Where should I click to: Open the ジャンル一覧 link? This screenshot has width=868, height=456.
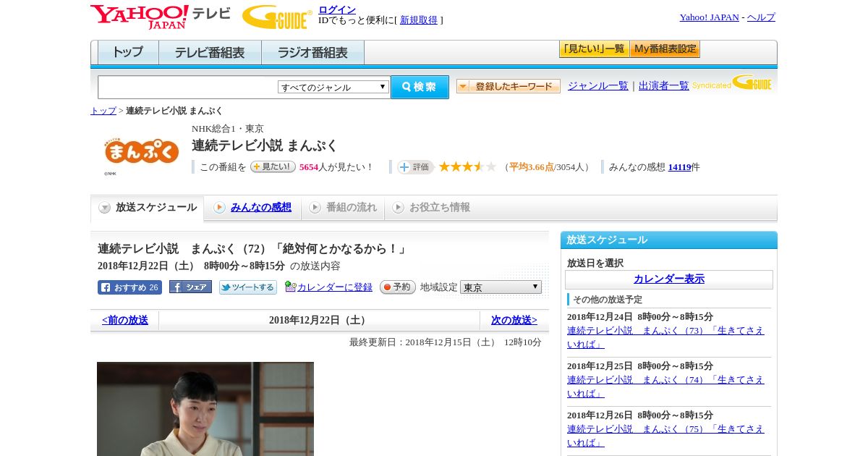[598, 86]
